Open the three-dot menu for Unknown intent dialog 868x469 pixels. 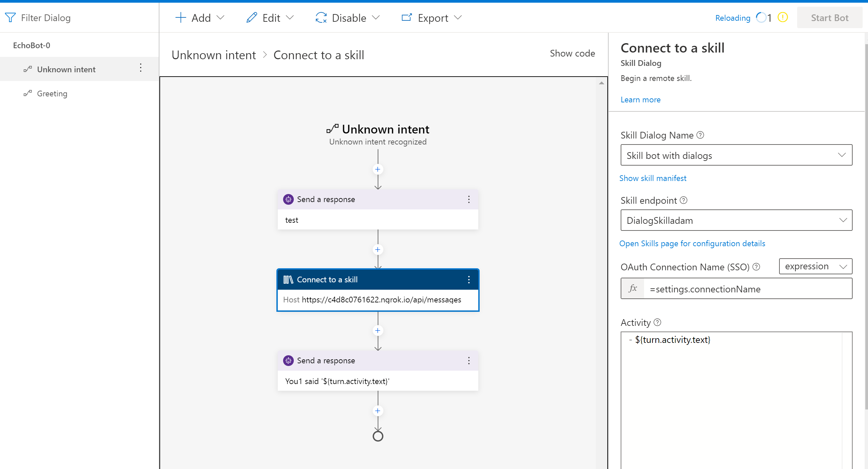(x=141, y=69)
